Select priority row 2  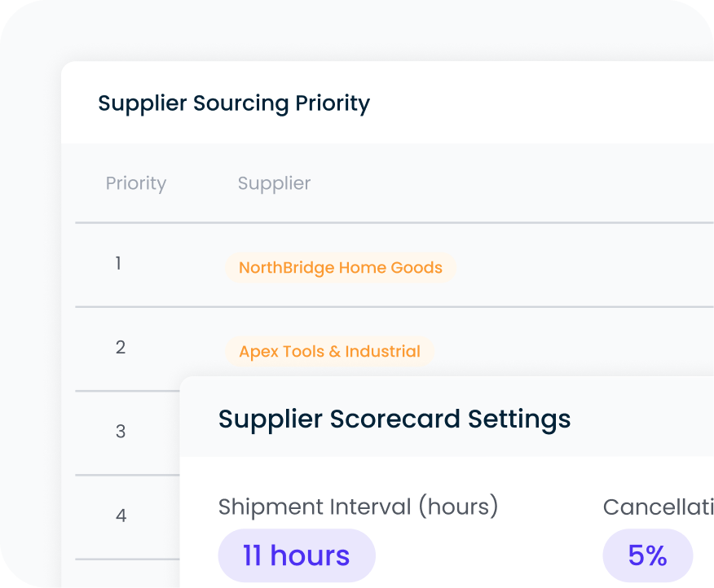pos(121,347)
